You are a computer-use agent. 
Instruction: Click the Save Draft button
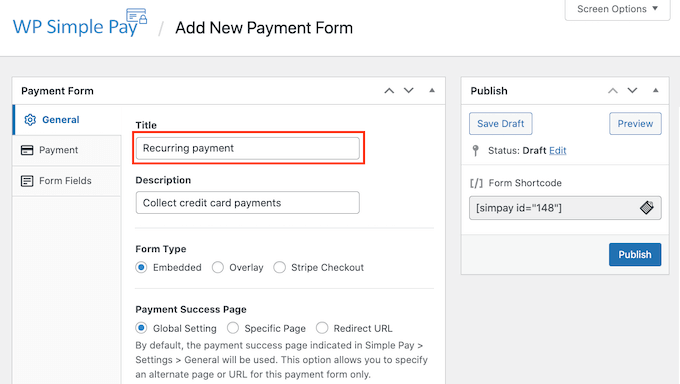(500, 124)
